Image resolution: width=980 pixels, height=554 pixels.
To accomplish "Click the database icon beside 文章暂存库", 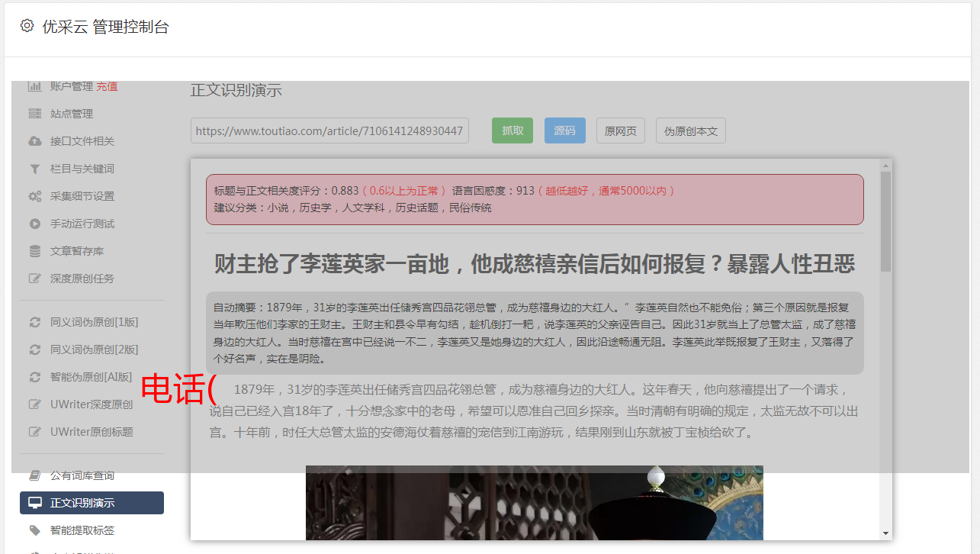I will [x=34, y=251].
